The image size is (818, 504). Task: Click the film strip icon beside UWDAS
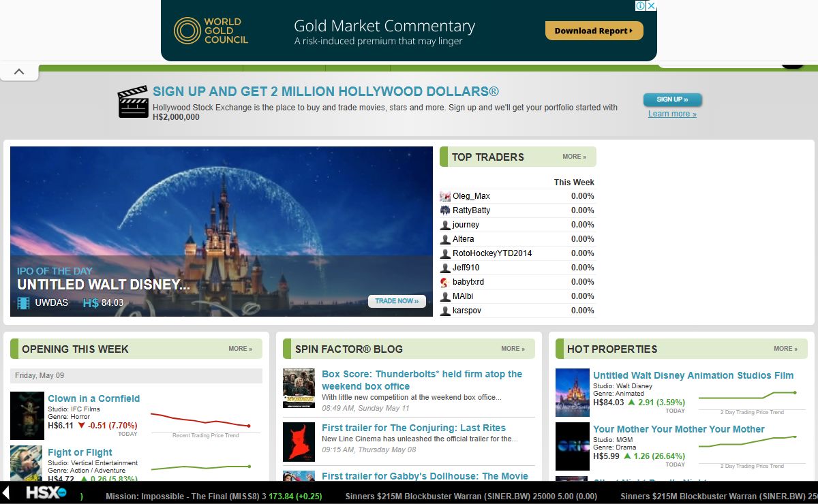pyautogui.click(x=24, y=303)
